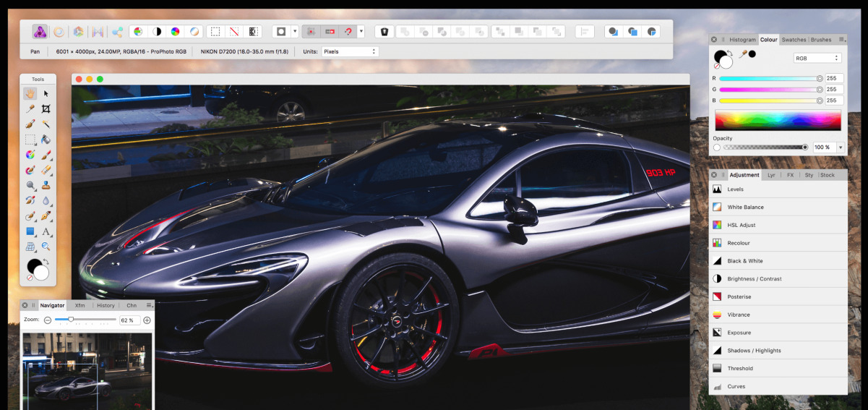Select the Crop tool
The width and height of the screenshot is (868, 410).
click(46, 108)
